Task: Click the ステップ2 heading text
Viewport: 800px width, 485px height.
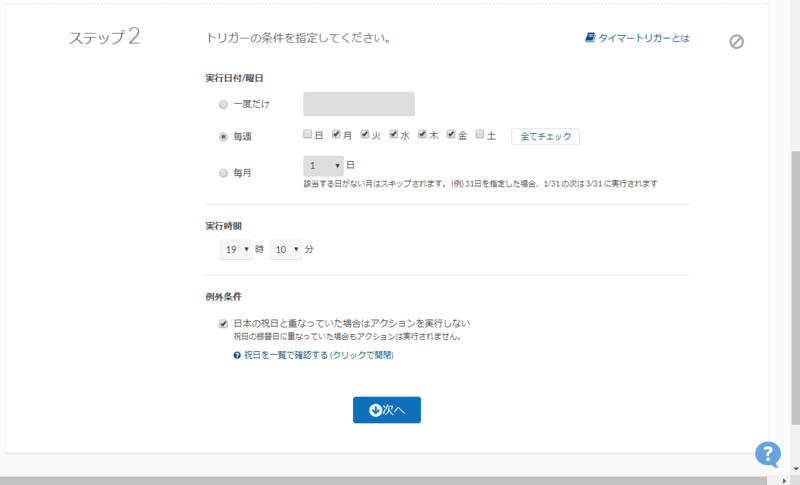Action: pos(104,37)
